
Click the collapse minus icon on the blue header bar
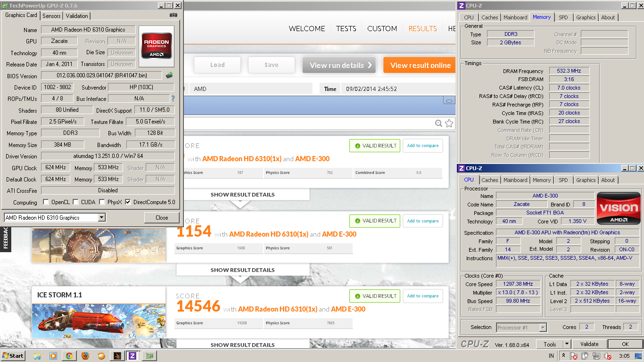click(449, 100)
